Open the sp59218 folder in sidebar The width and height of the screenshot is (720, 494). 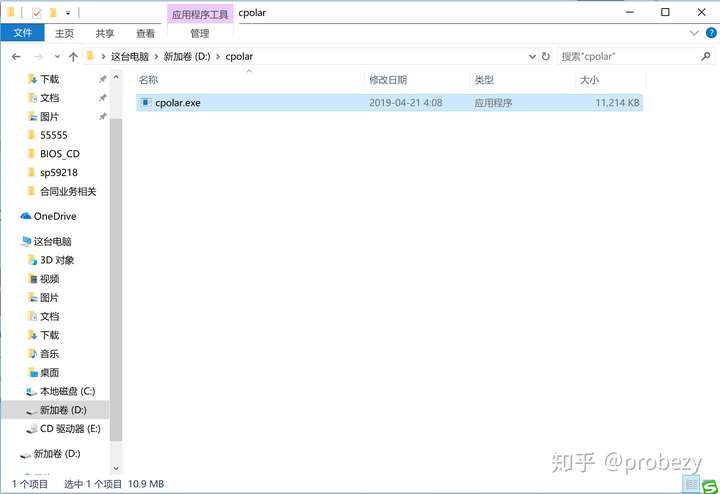click(x=58, y=173)
